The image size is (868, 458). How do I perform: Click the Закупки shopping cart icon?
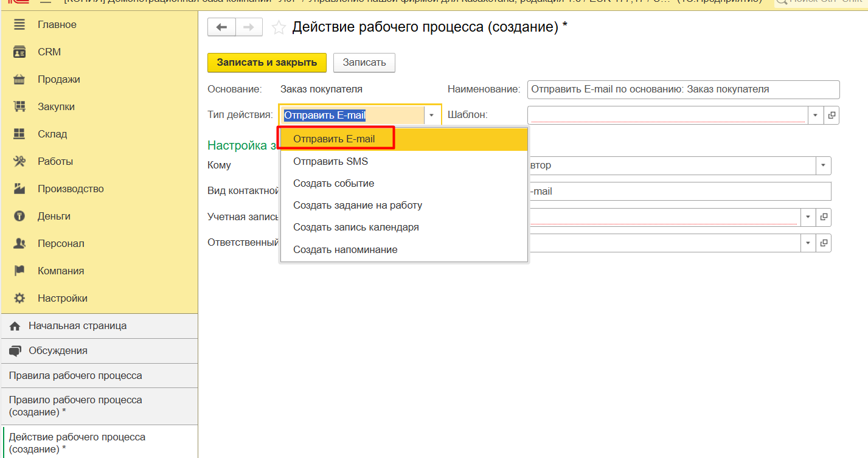(x=19, y=107)
